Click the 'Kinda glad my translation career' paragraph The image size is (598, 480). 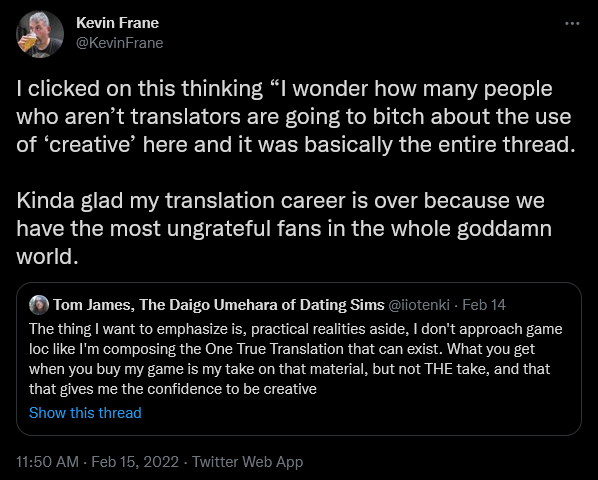(x=284, y=228)
